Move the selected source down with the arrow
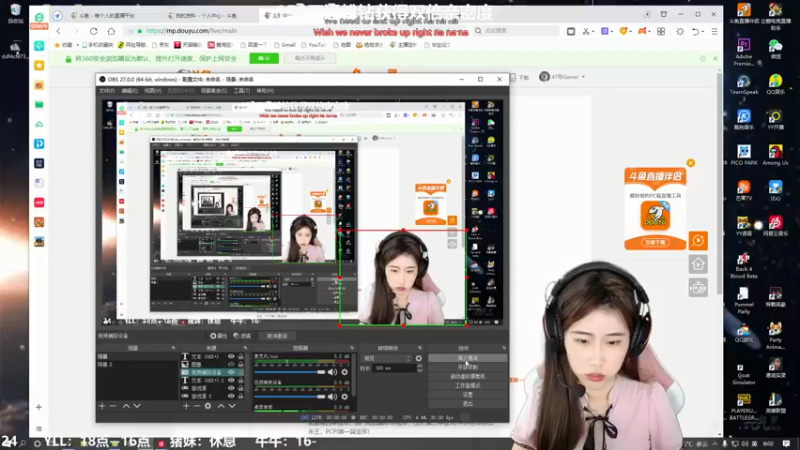Screen dimensions: 800x450 click(232, 406)
